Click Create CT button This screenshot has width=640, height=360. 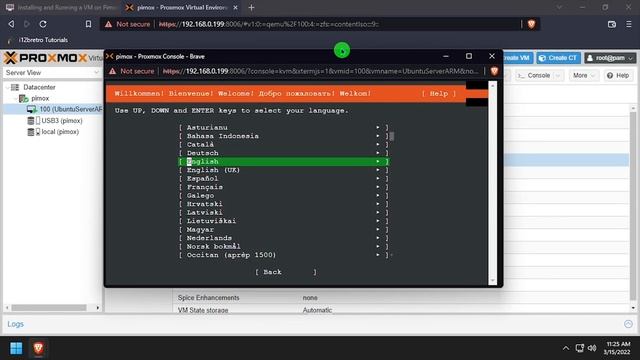tap(558, 58)
